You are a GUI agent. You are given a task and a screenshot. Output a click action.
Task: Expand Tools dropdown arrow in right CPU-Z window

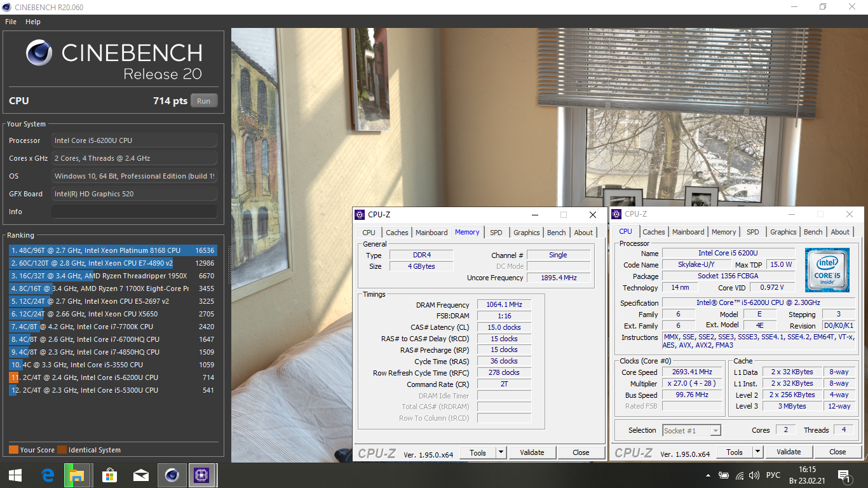(x=758, y=452)
